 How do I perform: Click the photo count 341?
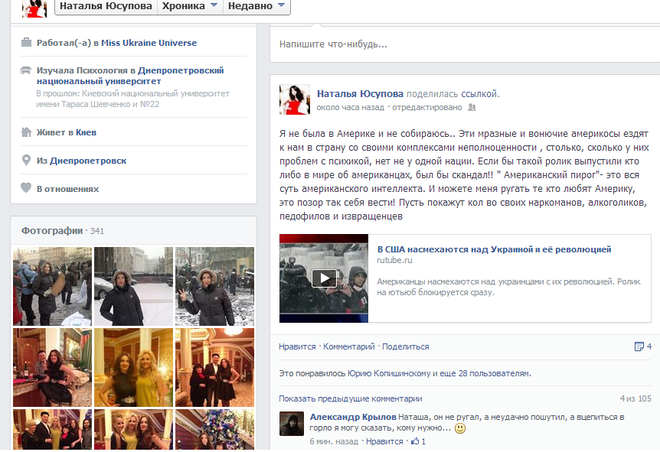point(97,231)
